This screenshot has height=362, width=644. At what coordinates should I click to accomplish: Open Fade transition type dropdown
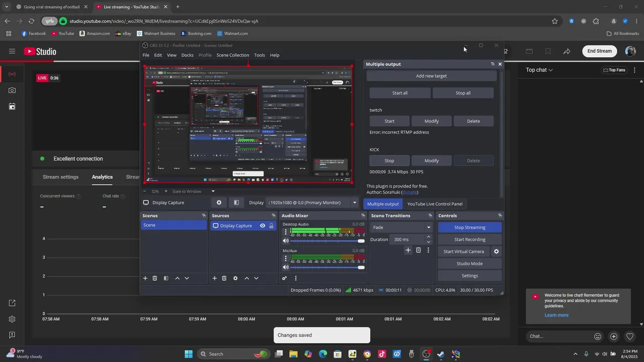[401, 227]
